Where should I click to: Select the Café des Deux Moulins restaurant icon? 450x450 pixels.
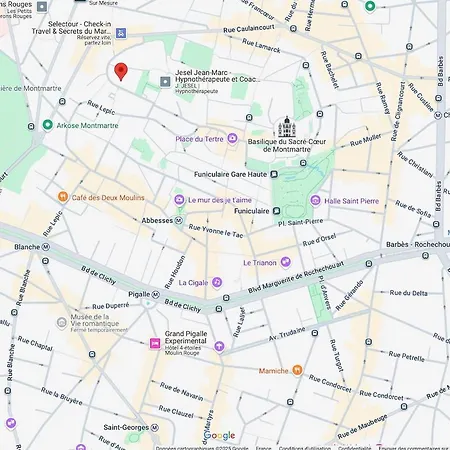point(63,197)
